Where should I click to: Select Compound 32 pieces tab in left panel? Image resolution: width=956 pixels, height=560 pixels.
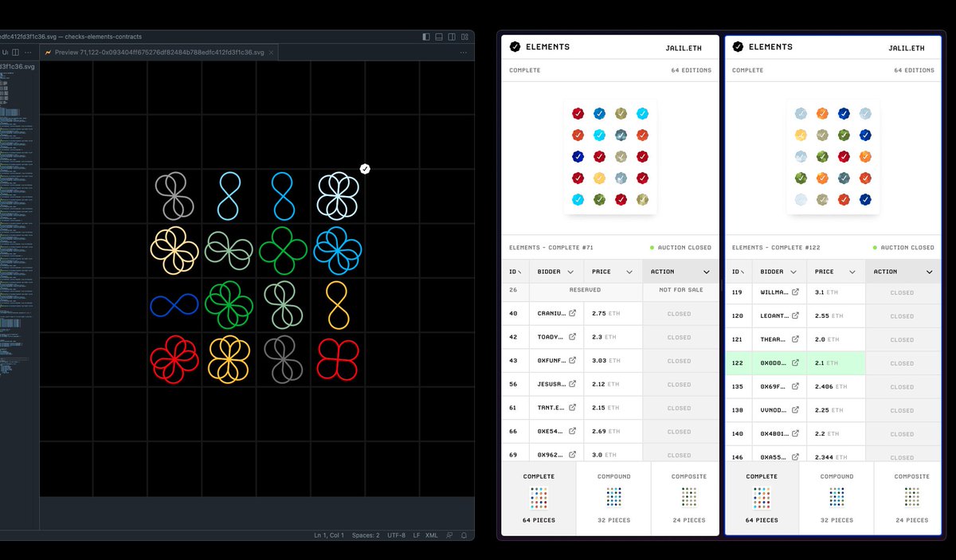(613, 498)
